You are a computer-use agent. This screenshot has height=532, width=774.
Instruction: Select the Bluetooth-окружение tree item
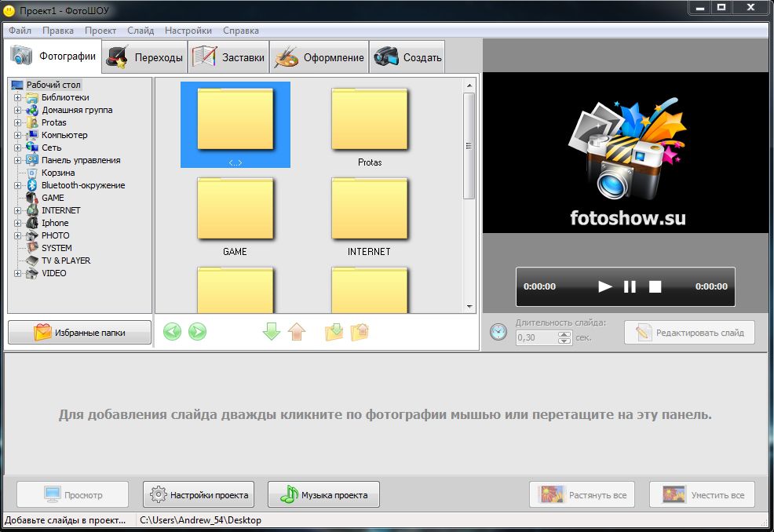83,185
